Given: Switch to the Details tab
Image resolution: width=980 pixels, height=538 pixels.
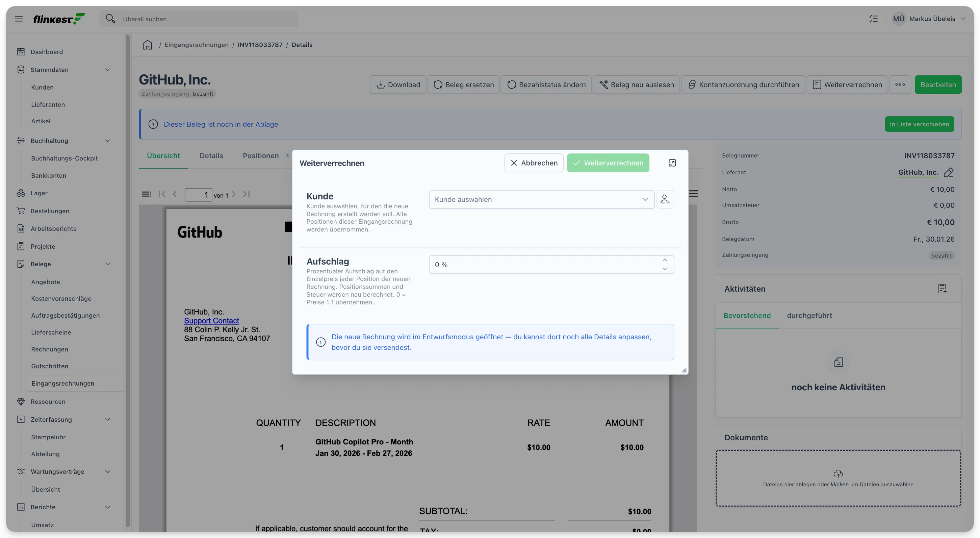Looking at the screenshot, I should tap(211, 155).
